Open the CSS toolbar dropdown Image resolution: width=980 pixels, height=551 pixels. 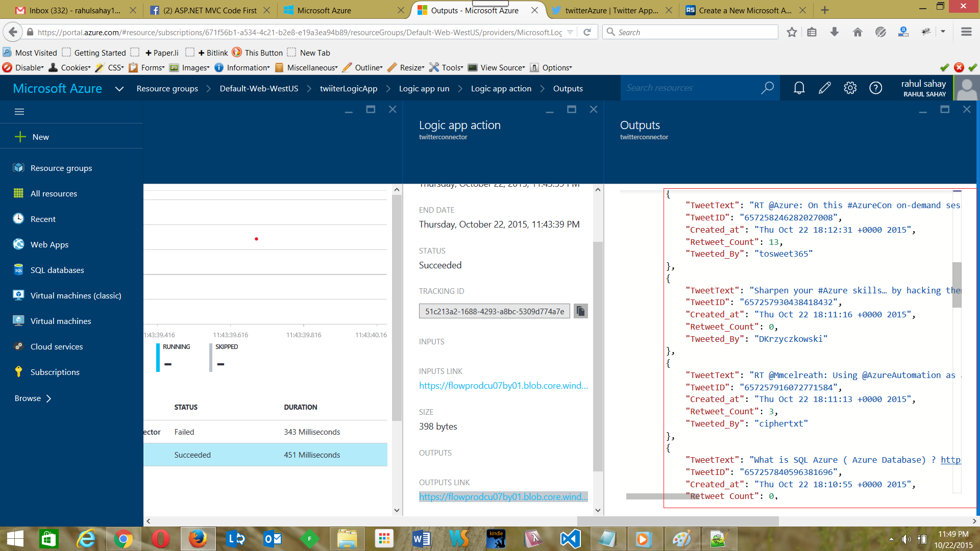[110, 67]
